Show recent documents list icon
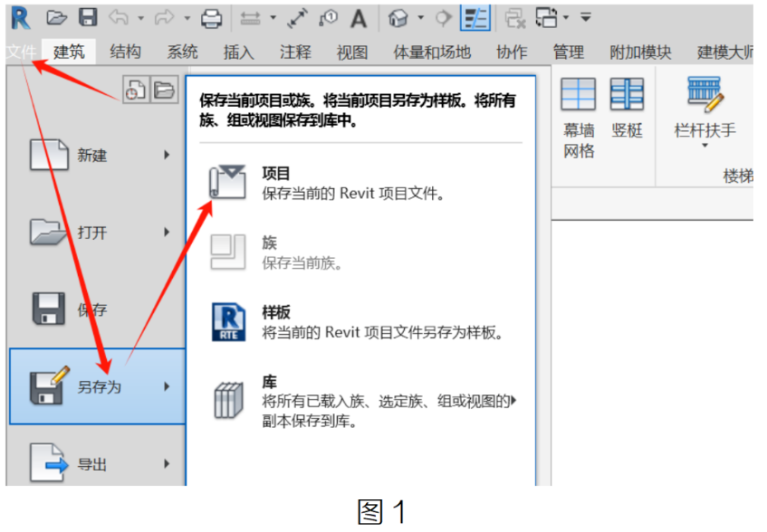767x532 pixels. pos(135,90)
